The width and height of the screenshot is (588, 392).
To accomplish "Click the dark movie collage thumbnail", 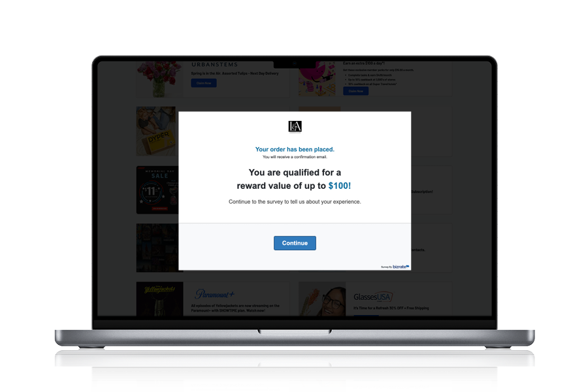I will click(x=155, y=248).
